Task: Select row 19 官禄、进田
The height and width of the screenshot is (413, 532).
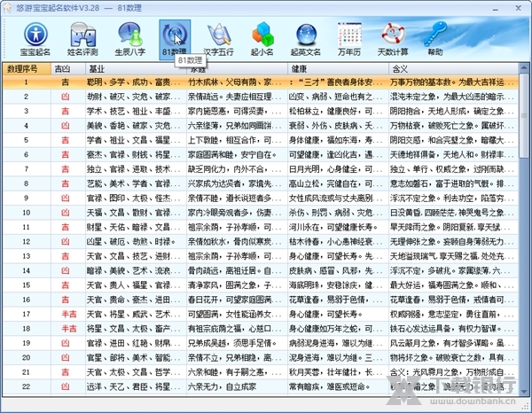Action: tap(261, 343)
